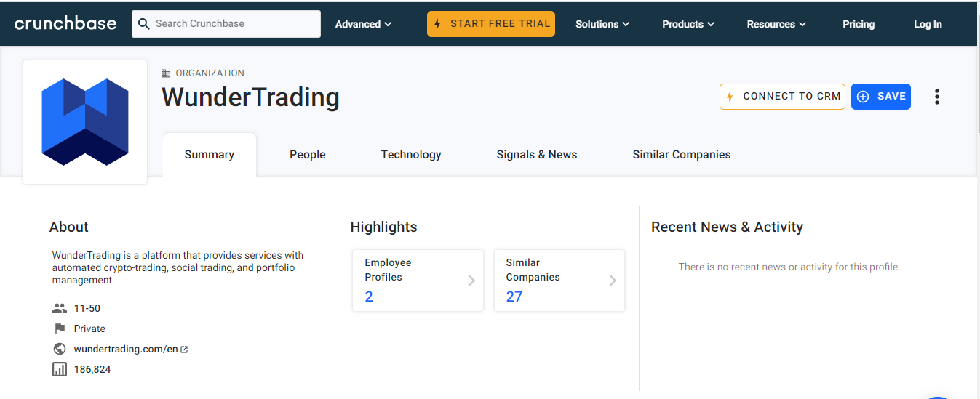Click the no recent news message

[789, 267]
